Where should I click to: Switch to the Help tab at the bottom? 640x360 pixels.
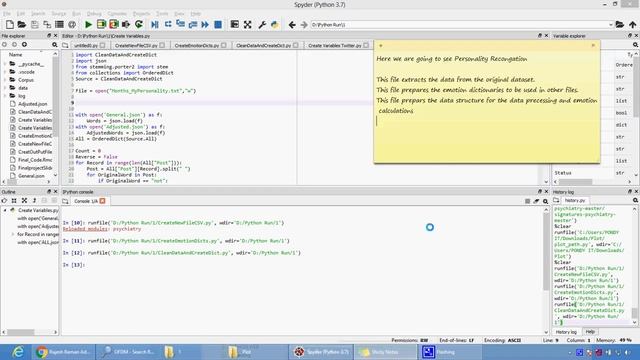click(x=590, y=332)
